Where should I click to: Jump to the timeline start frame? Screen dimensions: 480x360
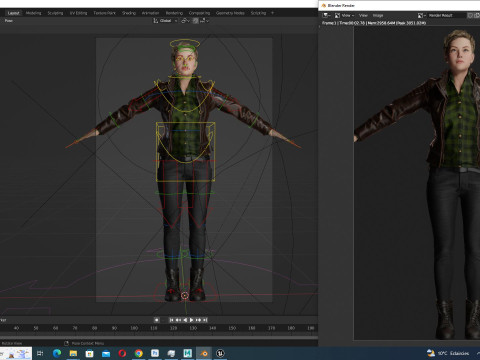[171, 320]
